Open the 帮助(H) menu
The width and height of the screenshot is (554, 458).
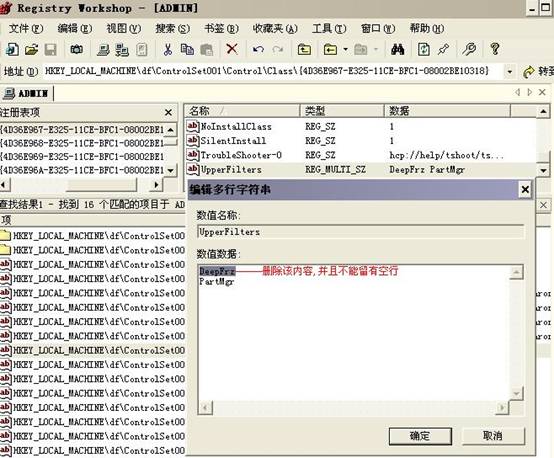point(426,28)
